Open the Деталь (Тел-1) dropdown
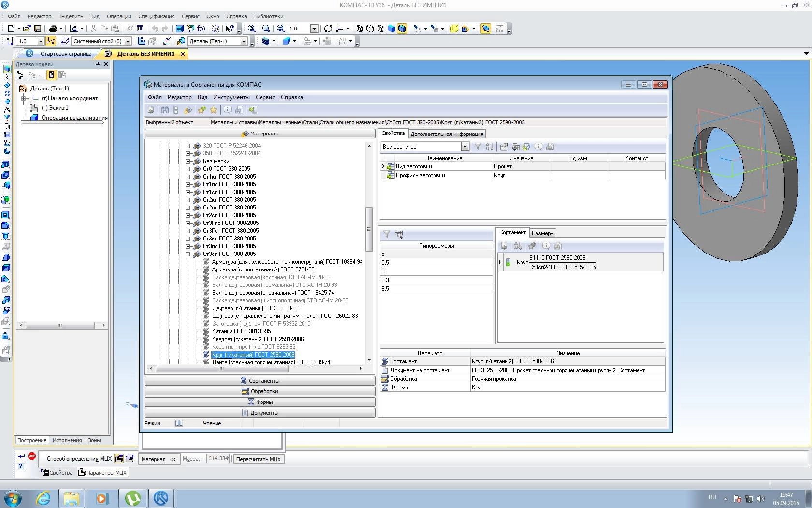Screen dimensions: 812x508 click(x=244, y=41)
